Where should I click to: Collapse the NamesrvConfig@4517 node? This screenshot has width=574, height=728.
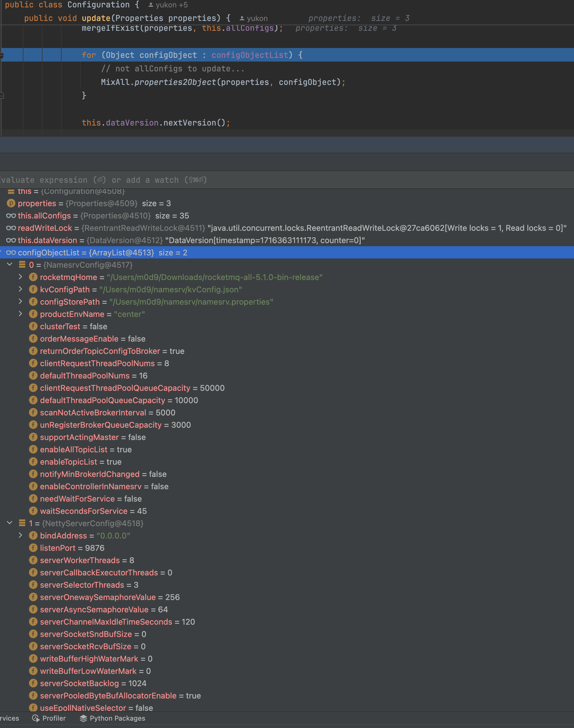pos(10,265)
